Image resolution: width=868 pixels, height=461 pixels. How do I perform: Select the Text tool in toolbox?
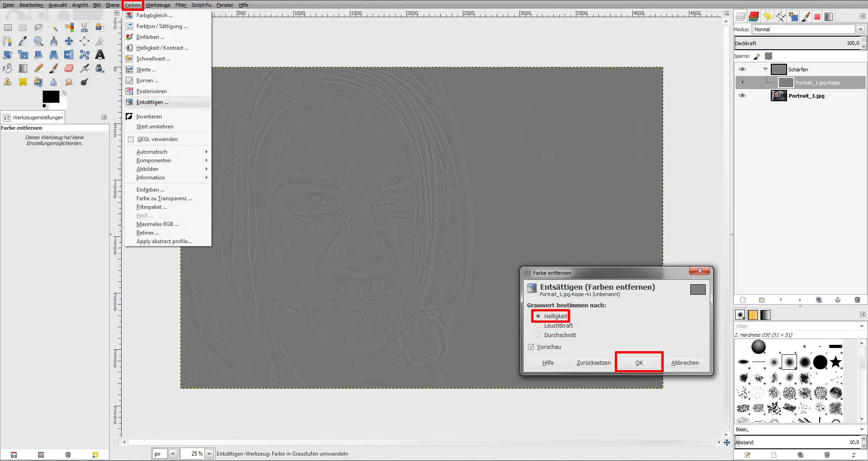(100, 55)
